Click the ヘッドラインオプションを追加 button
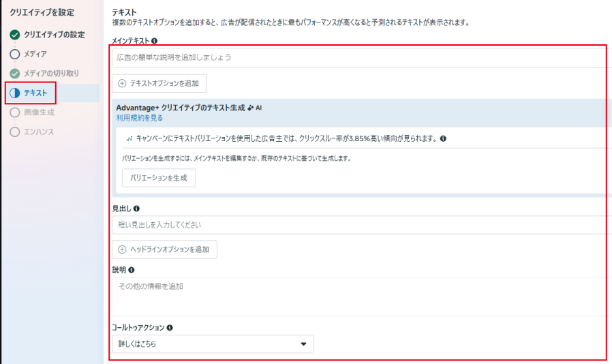Screen dimensions: 612x364 pos(164,249)
